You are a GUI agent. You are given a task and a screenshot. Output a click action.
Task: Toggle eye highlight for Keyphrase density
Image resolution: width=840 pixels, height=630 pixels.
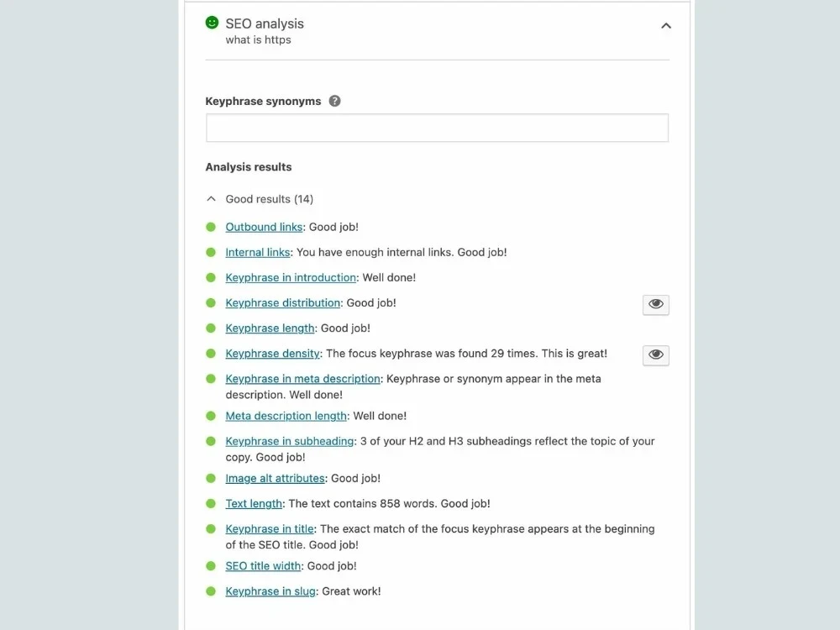tap(656, 354)
